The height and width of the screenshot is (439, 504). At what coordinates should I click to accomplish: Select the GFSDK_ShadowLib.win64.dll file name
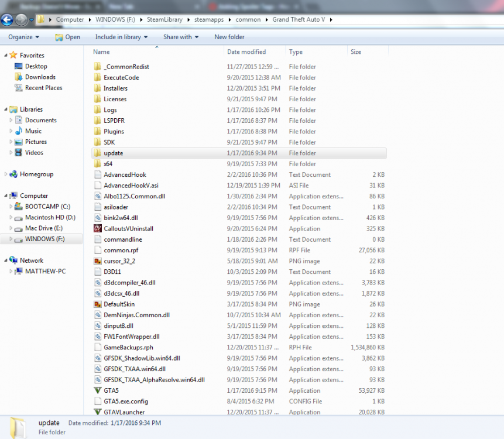tap(142, 358)
